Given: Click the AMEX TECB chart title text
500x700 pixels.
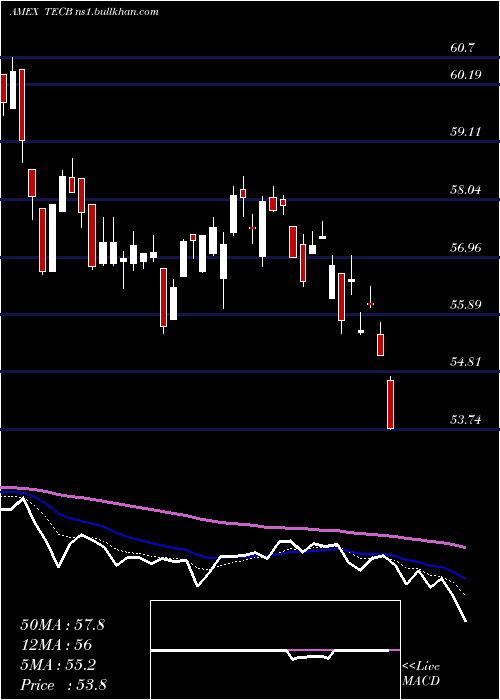Looking at the screenshot, I should pyautogui.click(x=84, y=12).
